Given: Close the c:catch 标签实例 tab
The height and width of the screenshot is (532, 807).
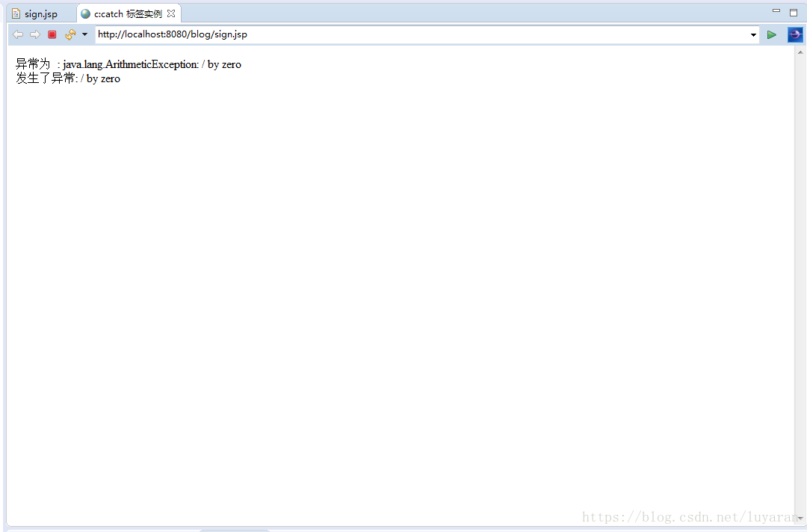Looking at the screenshot, I should click(x=171, y=13).
